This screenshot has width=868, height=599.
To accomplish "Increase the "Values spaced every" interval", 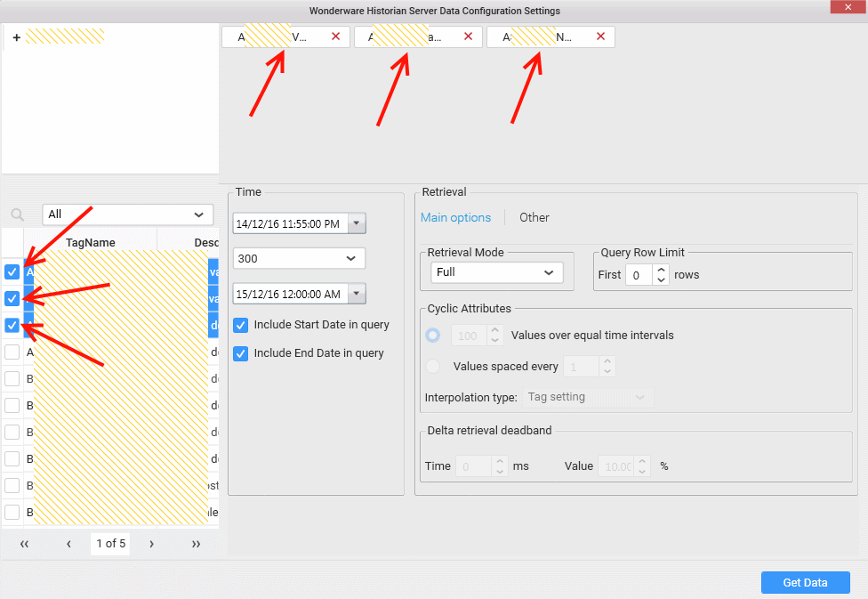I will [607, 361].
